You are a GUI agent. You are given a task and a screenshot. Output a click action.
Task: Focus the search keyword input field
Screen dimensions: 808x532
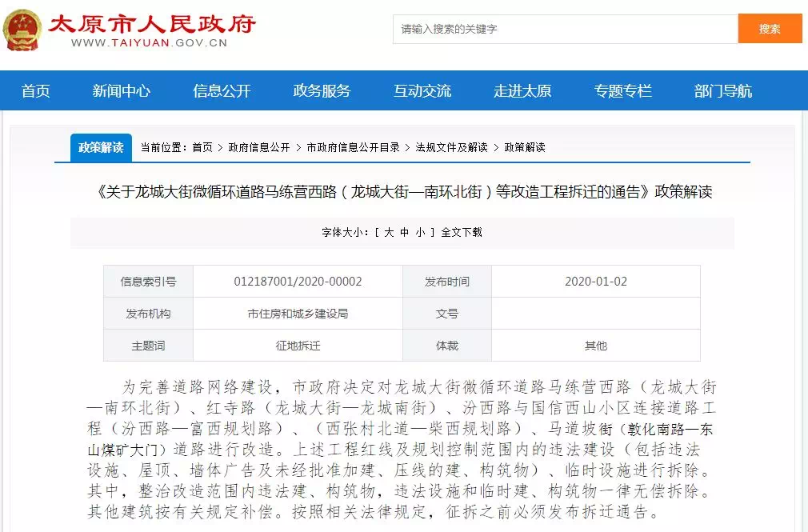(x=566, y=29)
